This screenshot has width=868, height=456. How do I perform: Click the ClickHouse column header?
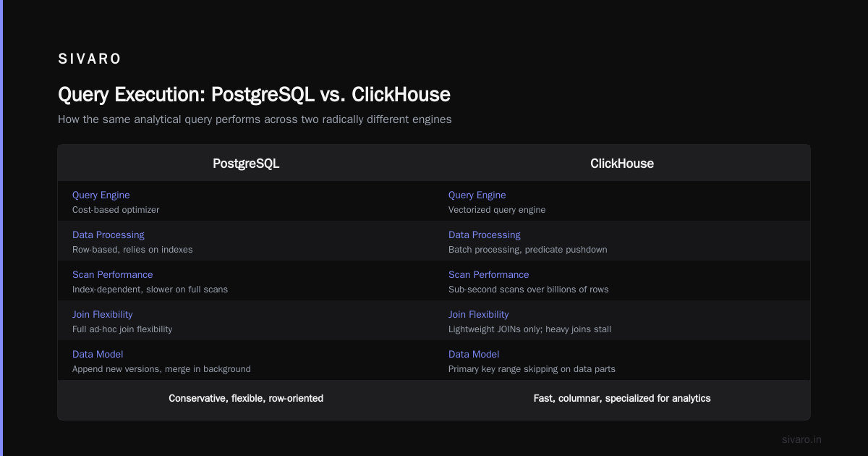pos(622,164)
